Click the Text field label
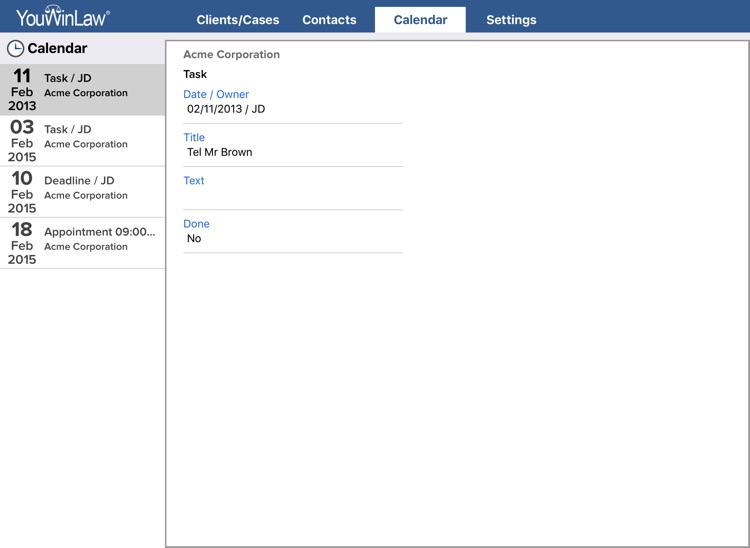This screenshot has height=548, width=750. [194, 180]
